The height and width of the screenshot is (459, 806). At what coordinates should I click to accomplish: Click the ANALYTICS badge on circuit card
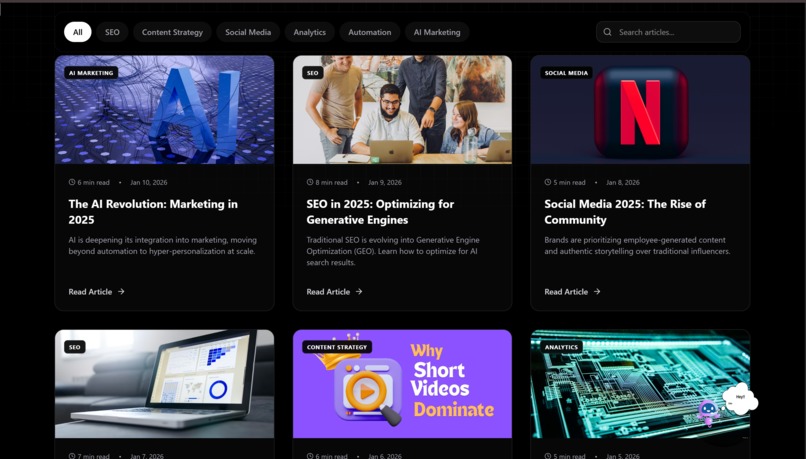click(561, 347)
